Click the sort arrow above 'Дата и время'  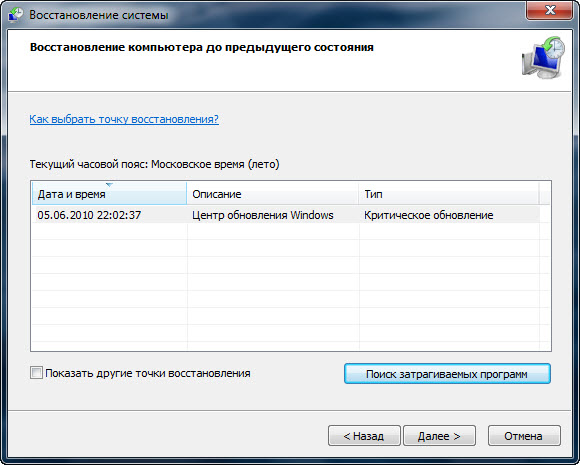(x=109, y=184)
